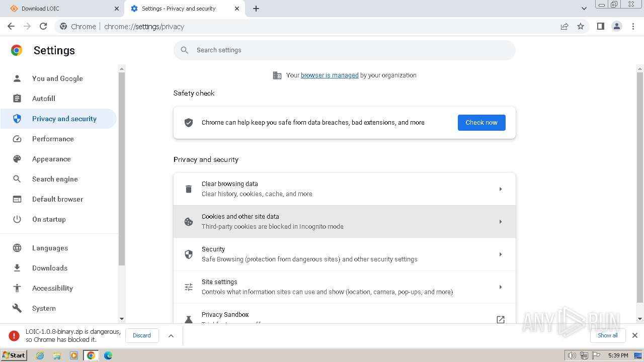Image resolution: width=644 pixels, height=362 pixels.
Task: Close the downloads bar
Action: click(x=635, y=335)
